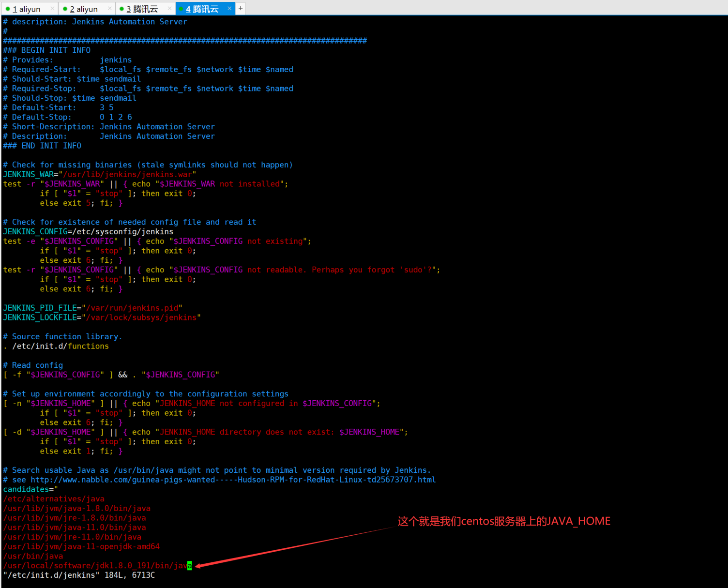Click green status dot on tab 2
Image resolution: width=728 pixels, height=588 pixels.
[65, 9]
